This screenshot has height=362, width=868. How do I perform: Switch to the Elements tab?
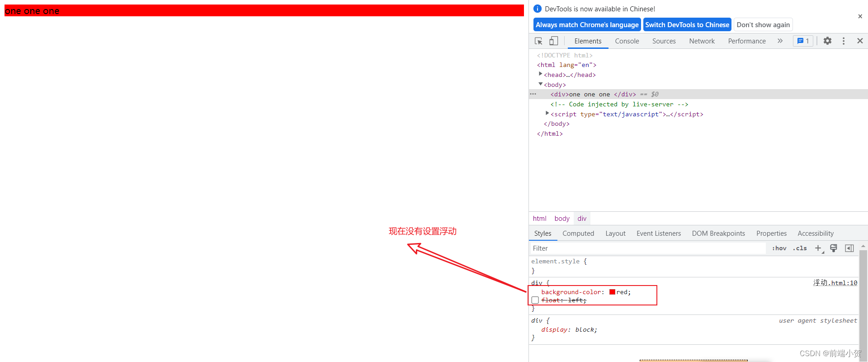coord(588,41)
